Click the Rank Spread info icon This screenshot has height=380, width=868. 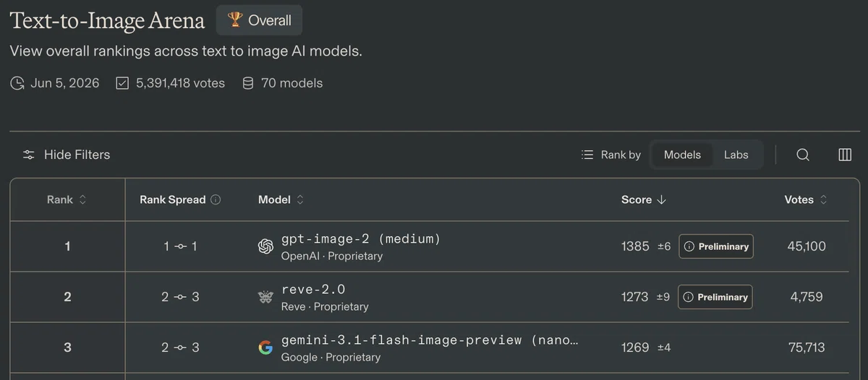tap(216, 200)
